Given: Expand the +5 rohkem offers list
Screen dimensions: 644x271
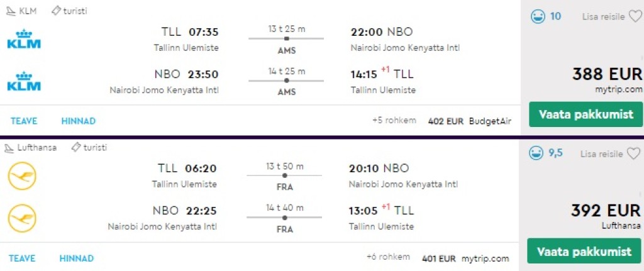Looking at the screenshot, I should 394,120.
